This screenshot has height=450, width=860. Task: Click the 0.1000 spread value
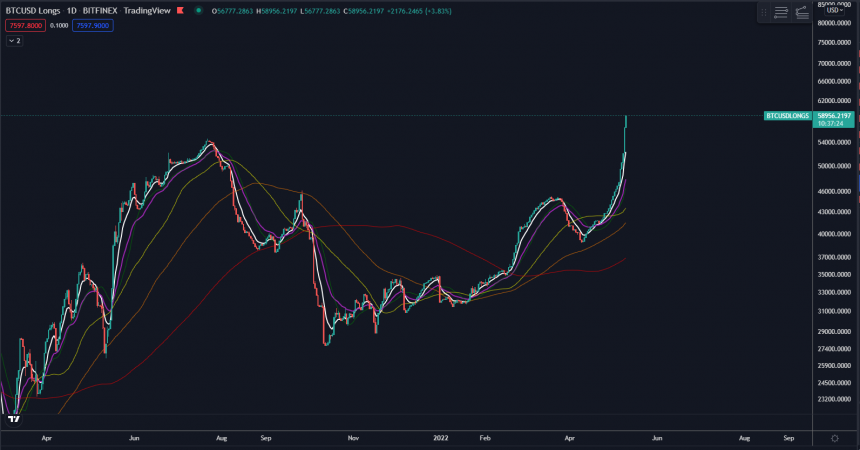(59, 25)
